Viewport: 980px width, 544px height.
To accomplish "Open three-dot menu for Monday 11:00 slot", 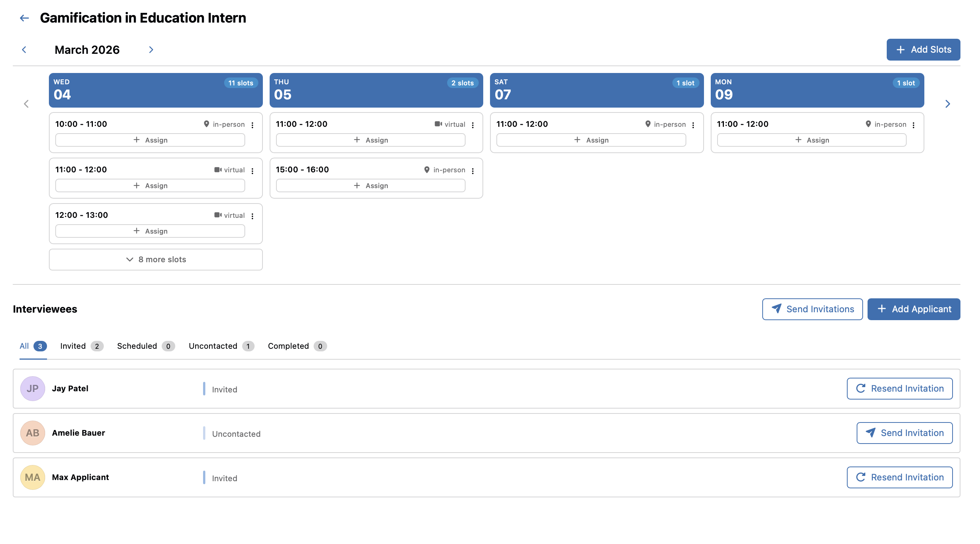I will tap(913, 125).
